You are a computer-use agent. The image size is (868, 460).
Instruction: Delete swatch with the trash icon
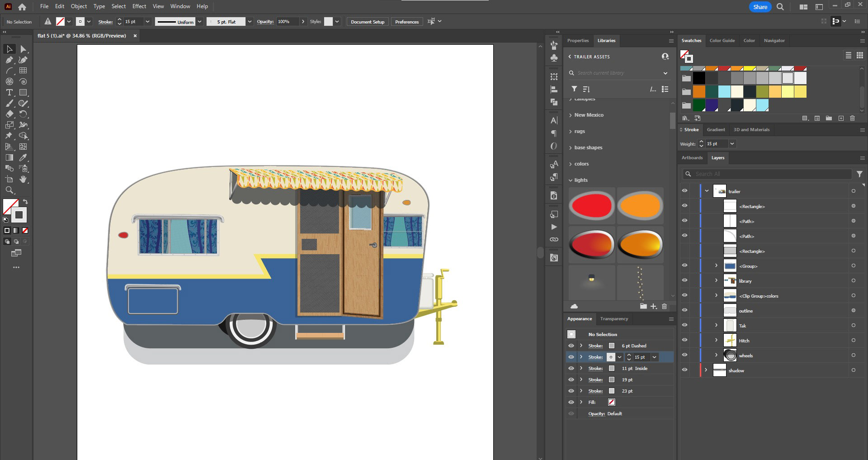(853, 118)
